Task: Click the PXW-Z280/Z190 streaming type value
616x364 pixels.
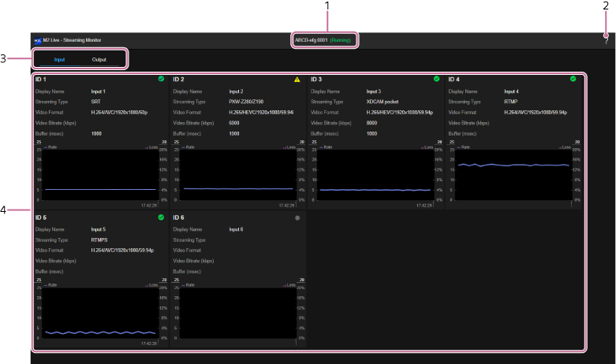Action: (x=246, y=102)
